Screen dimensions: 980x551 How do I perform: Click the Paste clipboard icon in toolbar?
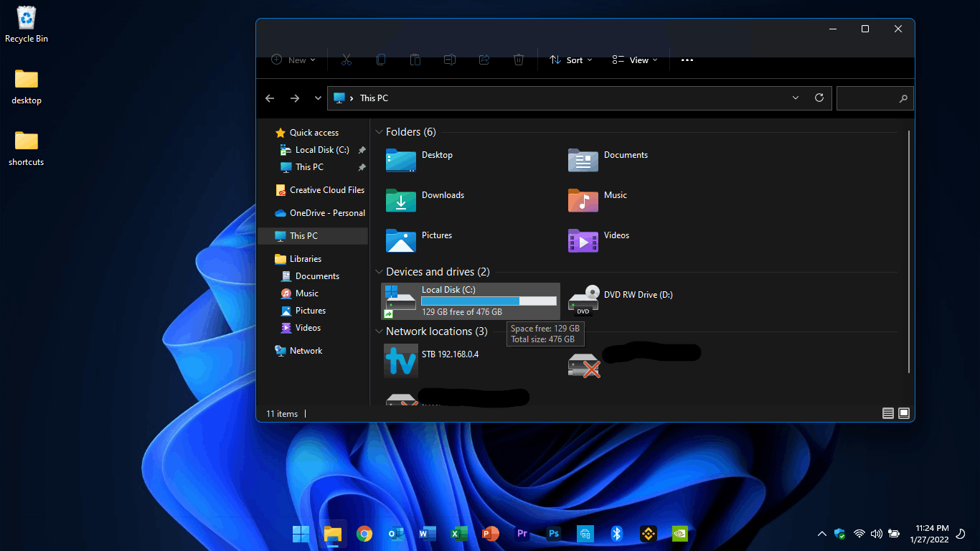coord(415,60)
